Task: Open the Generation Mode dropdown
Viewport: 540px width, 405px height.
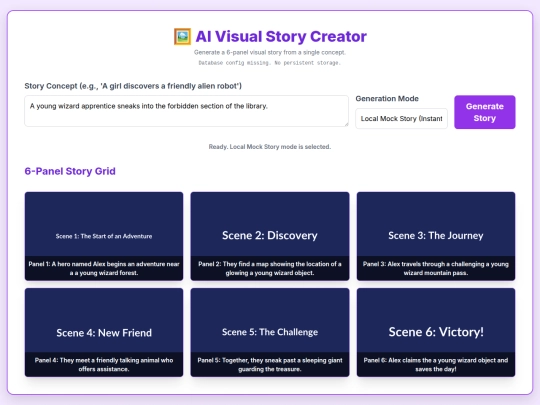Action: (401, 118)
